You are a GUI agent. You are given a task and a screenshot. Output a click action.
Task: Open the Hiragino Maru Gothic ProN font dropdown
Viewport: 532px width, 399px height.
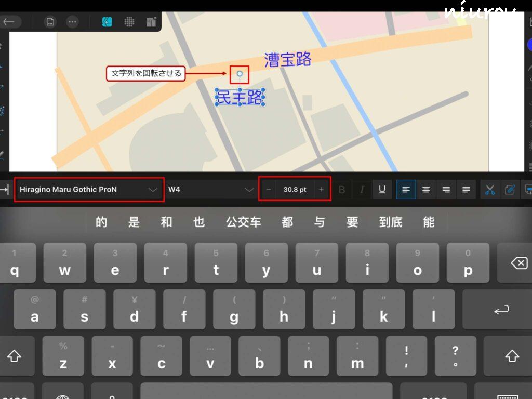[89, 190]
